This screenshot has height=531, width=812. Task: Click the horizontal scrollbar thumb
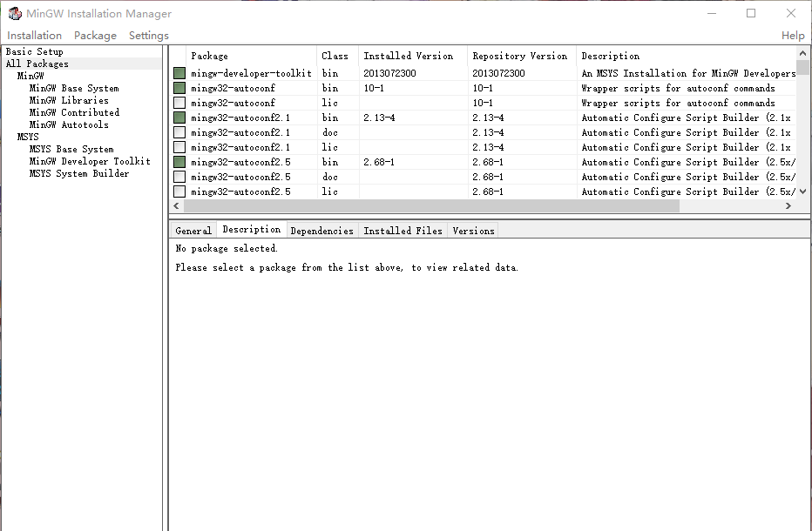[x=431, y=206]
